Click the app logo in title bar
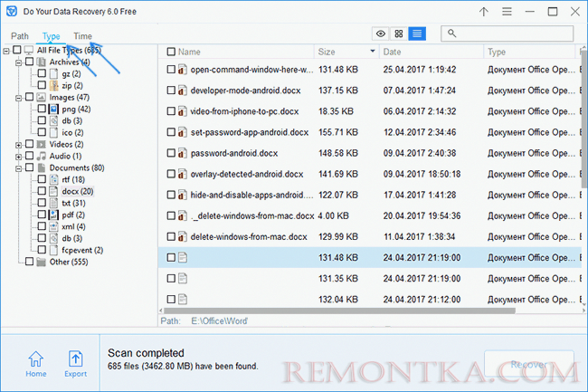The height and width of the screenshot is (392, 588). [14, 12]
